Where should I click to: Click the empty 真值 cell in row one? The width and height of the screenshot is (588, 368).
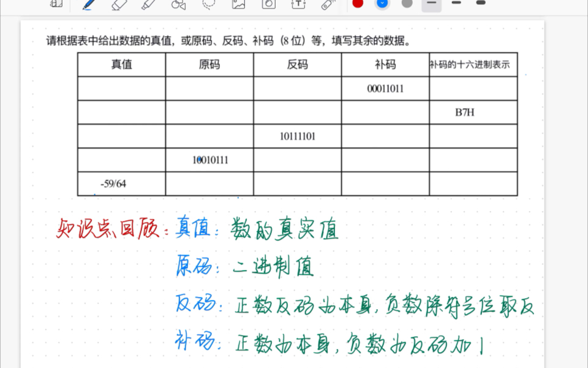pyautogui.click(x=121, y=88)
